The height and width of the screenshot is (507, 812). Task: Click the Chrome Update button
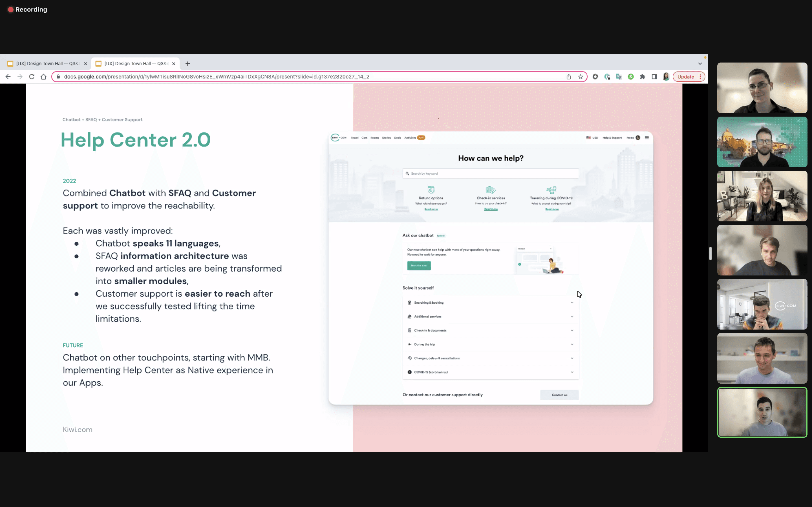[685, 77]
